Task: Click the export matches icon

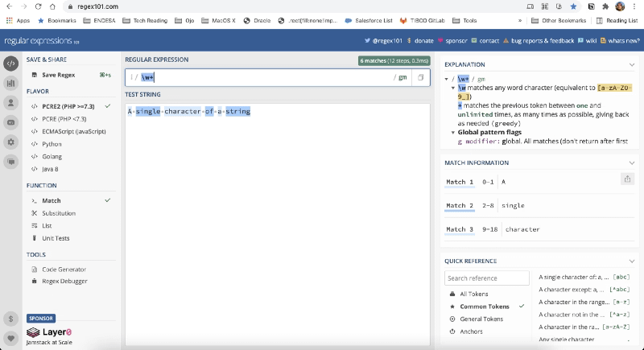Action: [x=628, y=179]
